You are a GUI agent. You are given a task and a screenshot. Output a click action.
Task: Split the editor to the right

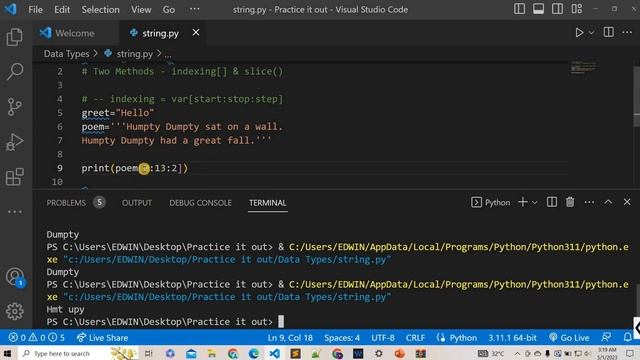click(608, 32)
